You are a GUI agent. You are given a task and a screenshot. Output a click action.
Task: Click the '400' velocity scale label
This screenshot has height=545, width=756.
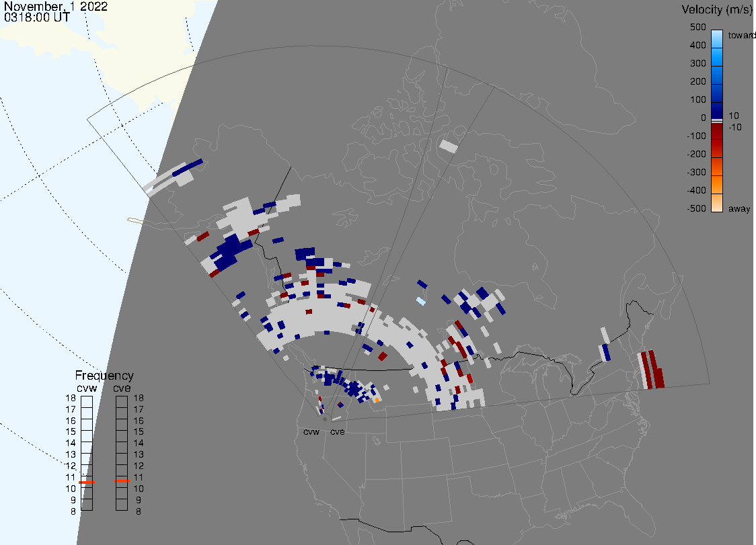tap(697, 45)
